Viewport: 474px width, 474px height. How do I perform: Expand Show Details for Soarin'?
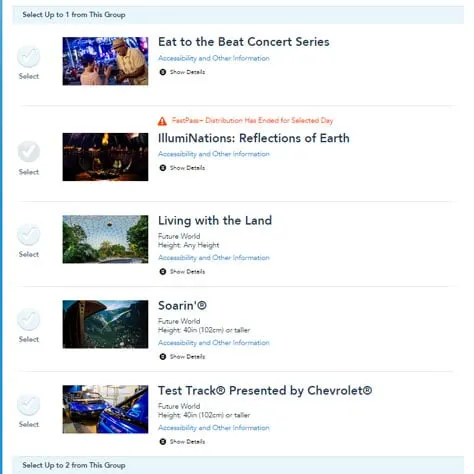[182, 356]
